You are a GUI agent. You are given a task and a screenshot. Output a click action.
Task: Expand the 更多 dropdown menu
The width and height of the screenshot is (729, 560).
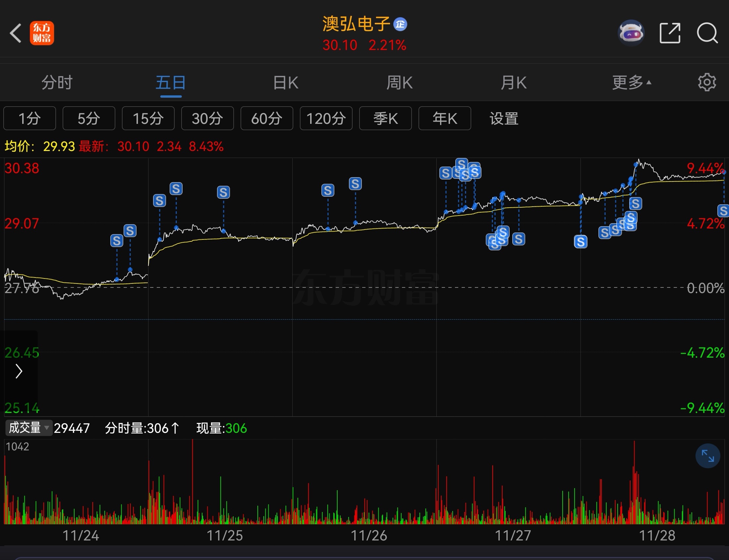pos(631,82)
